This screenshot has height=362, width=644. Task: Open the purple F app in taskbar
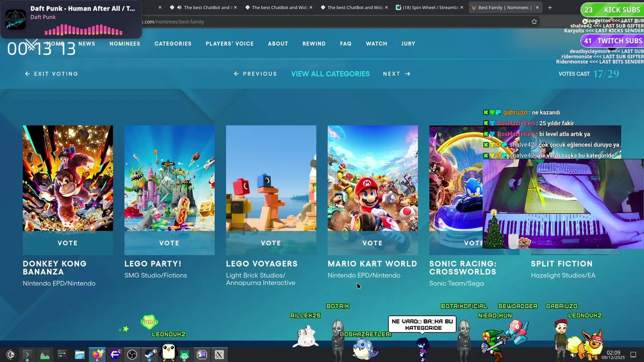click(x=115, y=355)
